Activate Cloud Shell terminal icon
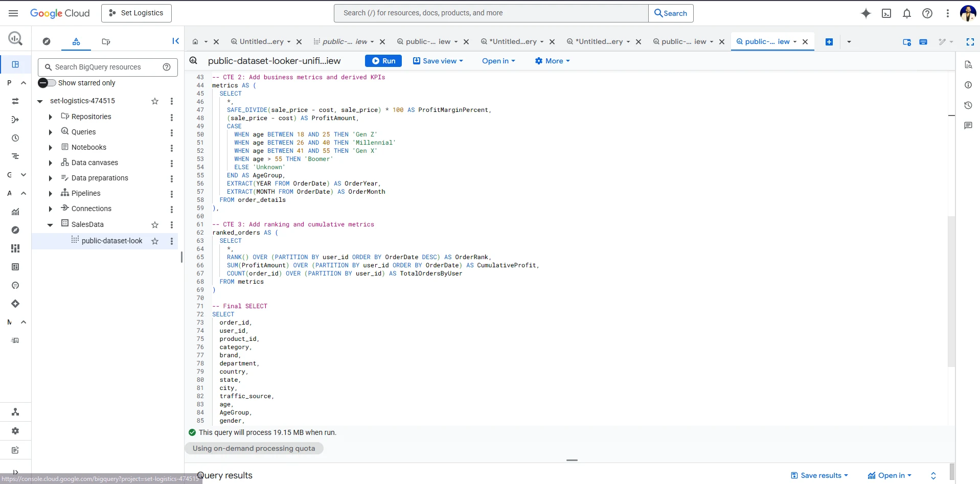This screenshot has width=980, height=484. coord(886,13)
